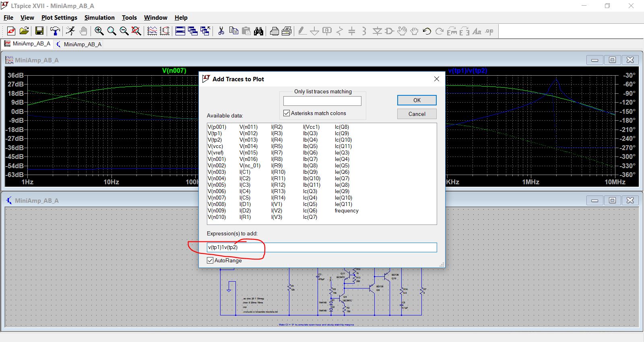Select V(vcc) in the available data list

point(215,146)
